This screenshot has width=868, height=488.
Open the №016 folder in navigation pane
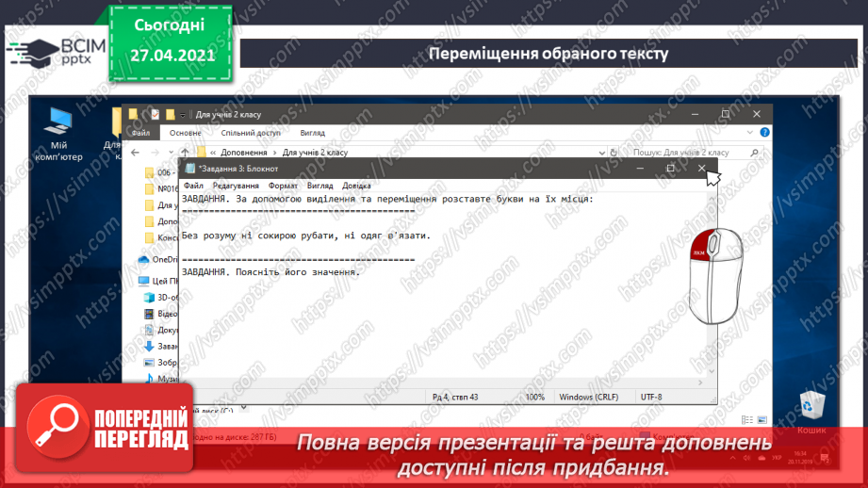pos(161,188)
